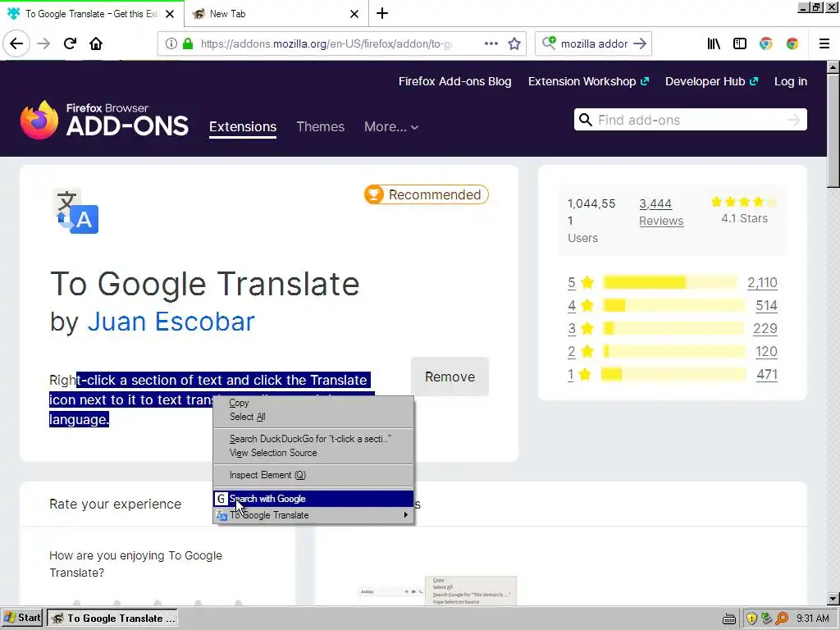The height and width of the screenshot is (630, 840).
Task: Click the browser forward arrow
Action: tap(43, 43)
